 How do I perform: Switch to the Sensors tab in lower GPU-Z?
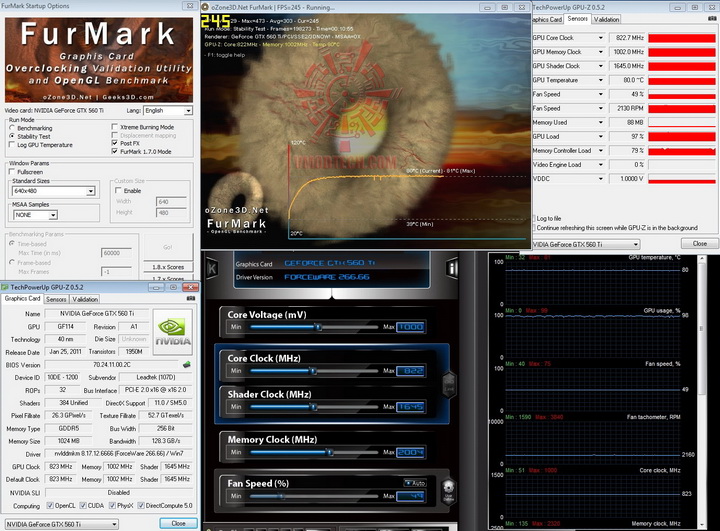pyautogui.click(x=56, y=298)
